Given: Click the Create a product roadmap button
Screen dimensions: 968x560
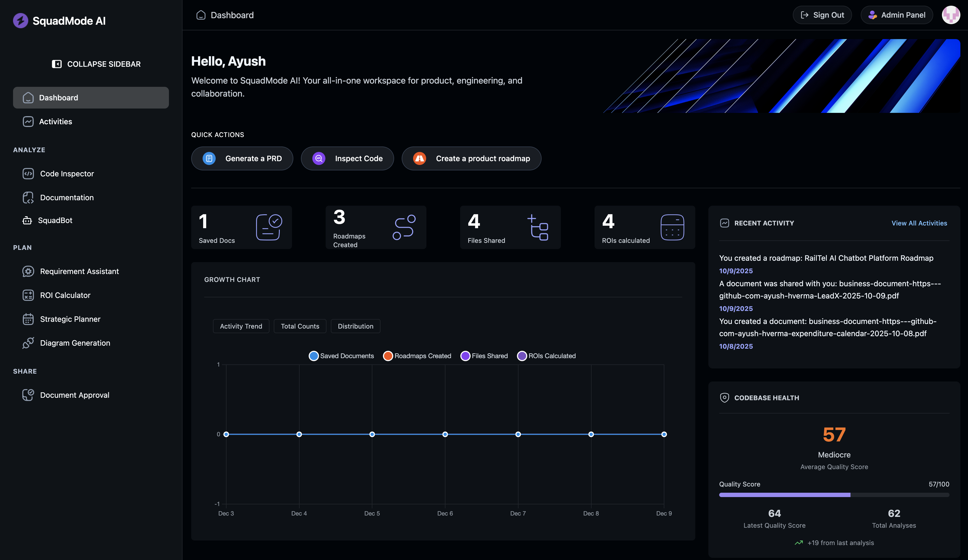Looking at the screenshot, I should click(x=471, y=158).
